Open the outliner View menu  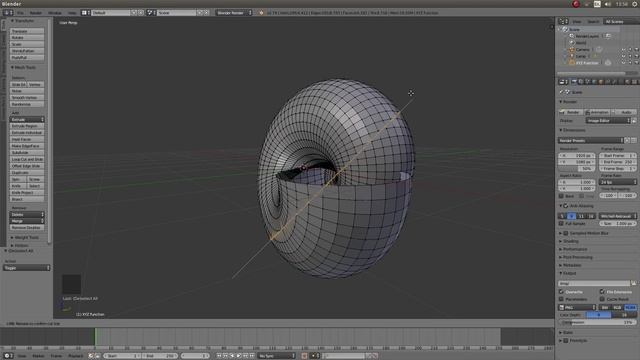pyautogui.click(x=577, y=22)
